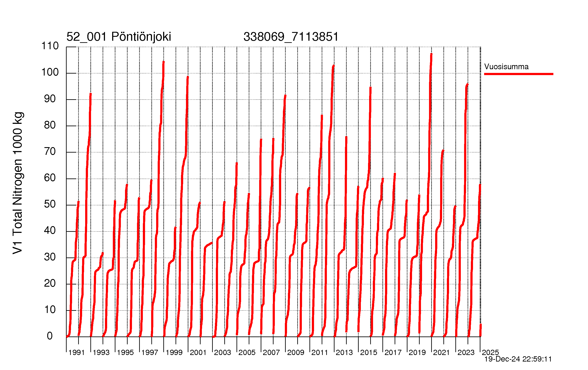Click the x-axis year label '2001'
This screenshot has height=370, width=588.
click(x=198, y=352)
